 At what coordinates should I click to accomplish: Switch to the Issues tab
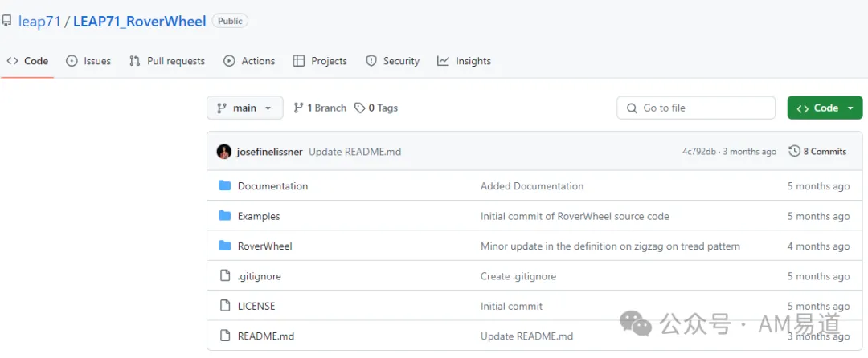(x=88, y=61)
